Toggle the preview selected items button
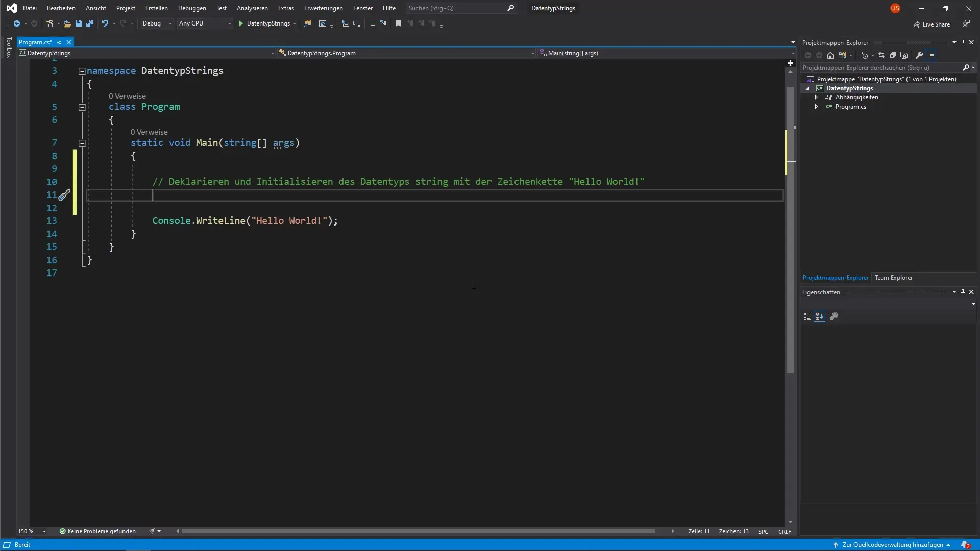Screen dimensions: 980x551 [x=930, y=55]
